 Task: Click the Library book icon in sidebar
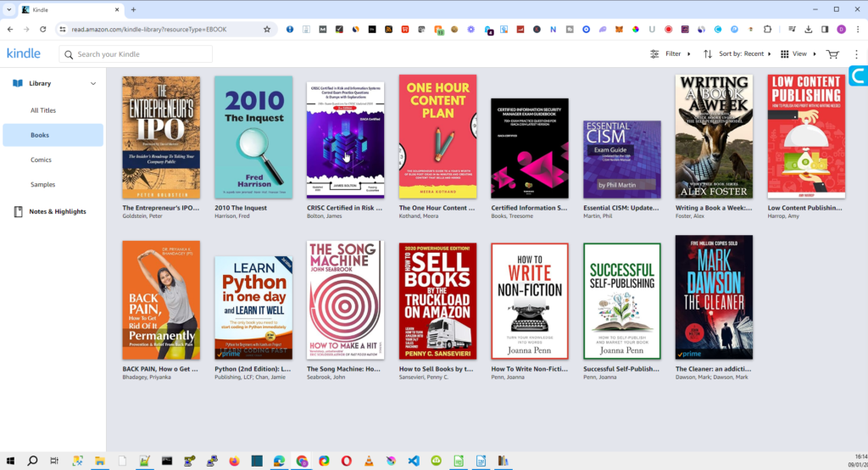(x=18, y=83)
